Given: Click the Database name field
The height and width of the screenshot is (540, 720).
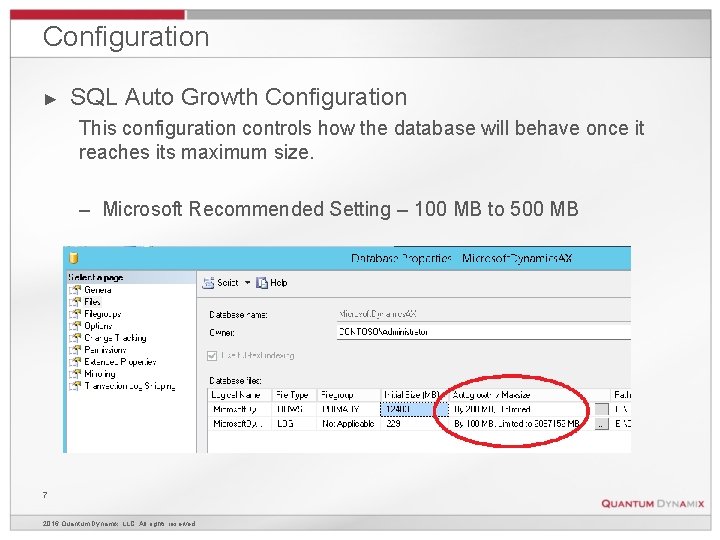Looking at the screenshot, I should click(x=484, y=315).
